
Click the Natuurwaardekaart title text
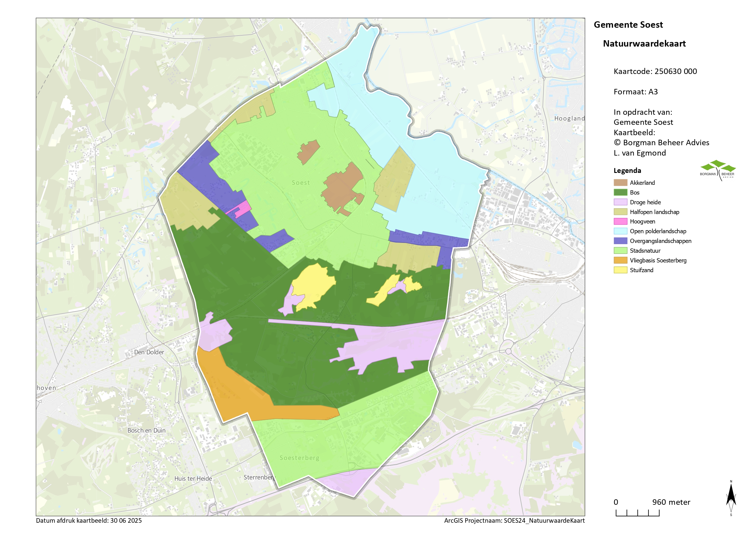[644, 44]
